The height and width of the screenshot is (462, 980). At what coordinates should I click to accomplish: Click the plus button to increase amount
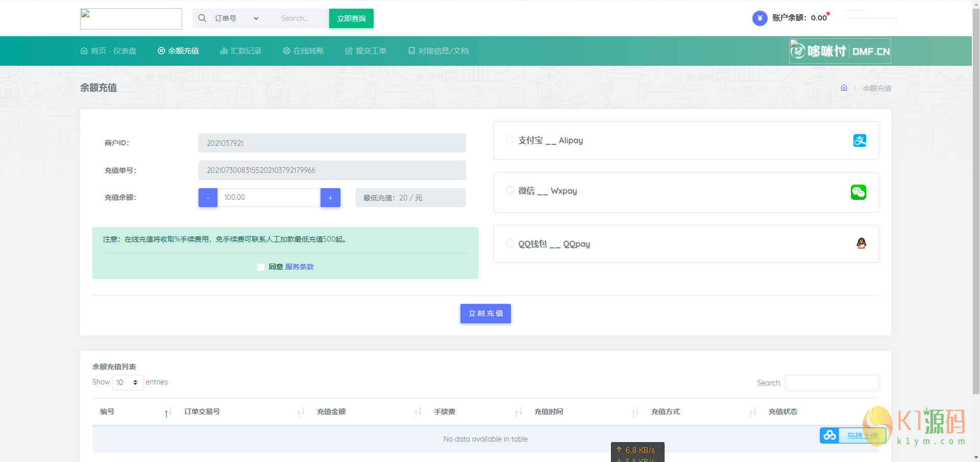tap(330, 197)
